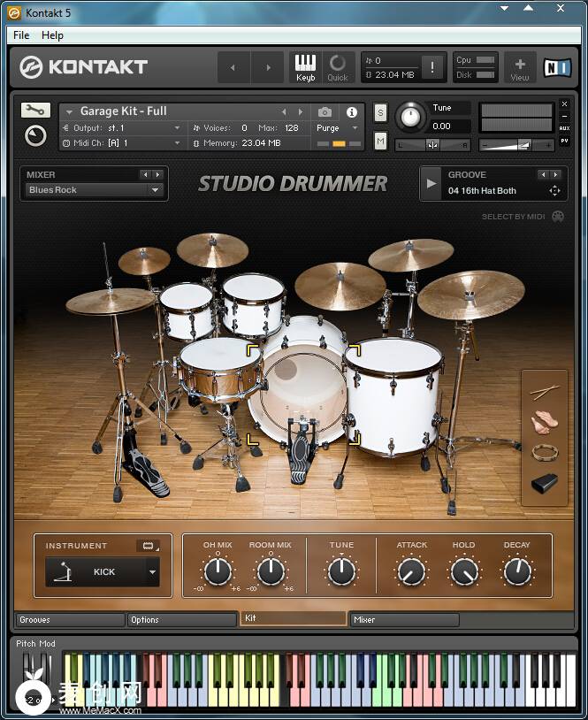
Task: Select the tambourine percussion icon
Action: pos(544,452)
